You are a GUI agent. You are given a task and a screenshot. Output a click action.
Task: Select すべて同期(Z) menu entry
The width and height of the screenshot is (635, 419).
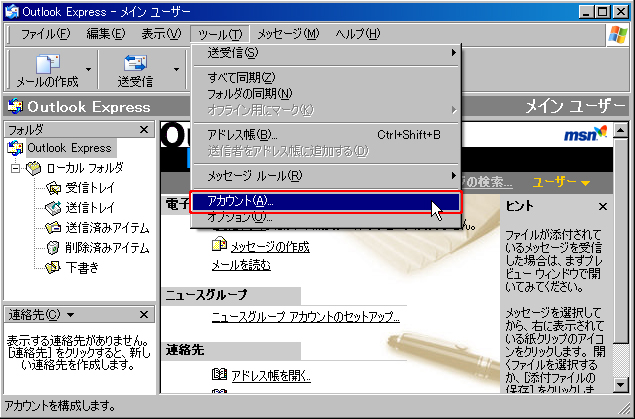click(x=326, y=77)
